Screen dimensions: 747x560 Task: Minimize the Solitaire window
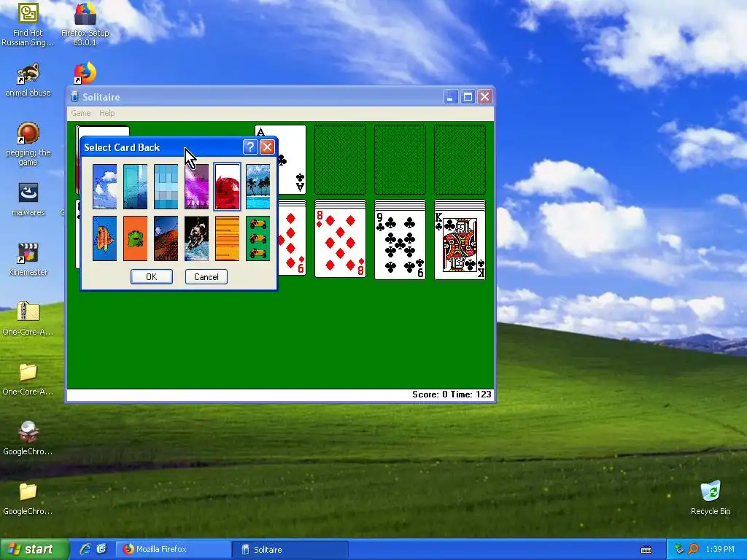click(x=451, y=97)
